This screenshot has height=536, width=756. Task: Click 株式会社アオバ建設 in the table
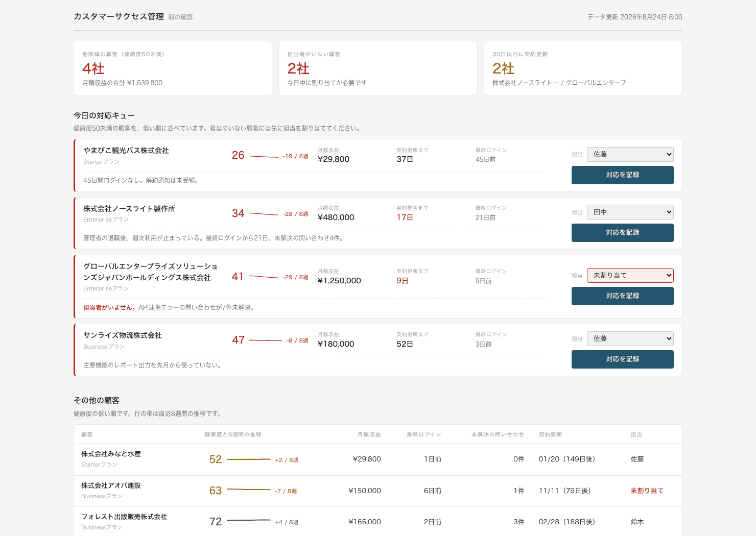[x=111, y=485]
